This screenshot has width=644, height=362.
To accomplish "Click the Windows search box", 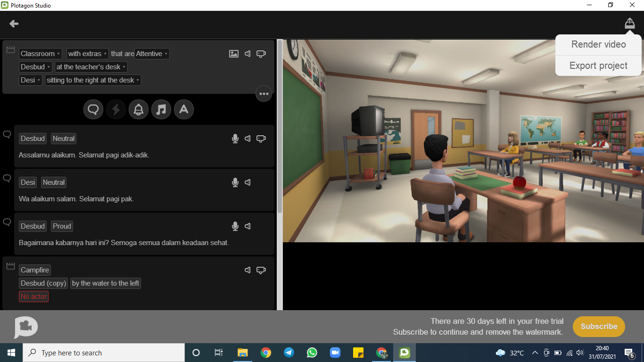I will click(x=104, y=353).
